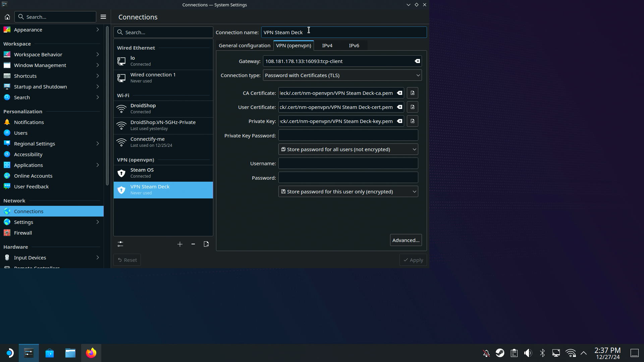This screenshot has height=362, width=644.
Task: Select Wired connection 1 entry
Action: 163,78
